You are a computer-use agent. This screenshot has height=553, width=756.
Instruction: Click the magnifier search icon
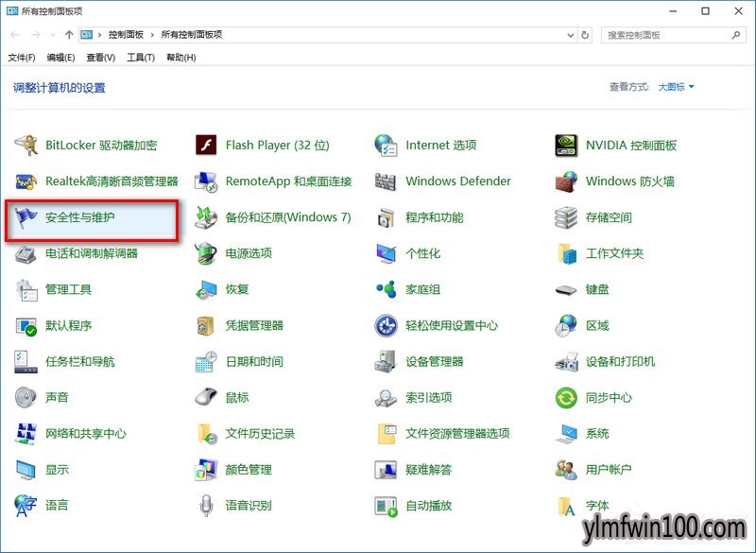pyautogui.click(x=736, y=35)
